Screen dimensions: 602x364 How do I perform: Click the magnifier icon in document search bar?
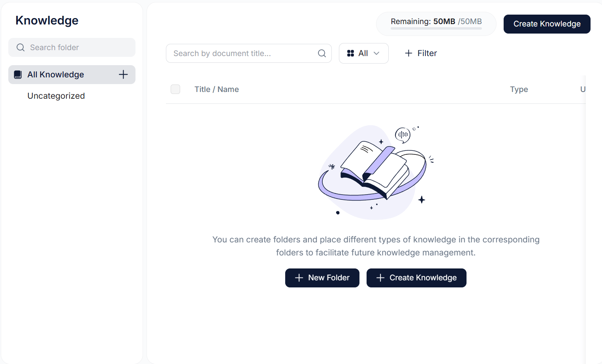pyautogui.click(x=322, y=53)
